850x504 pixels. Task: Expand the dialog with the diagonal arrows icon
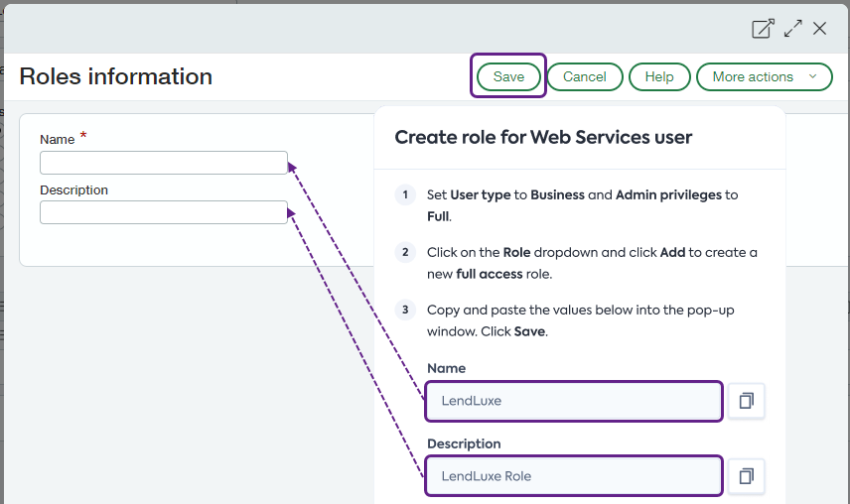pyautogui.click(x=792, y=29)
